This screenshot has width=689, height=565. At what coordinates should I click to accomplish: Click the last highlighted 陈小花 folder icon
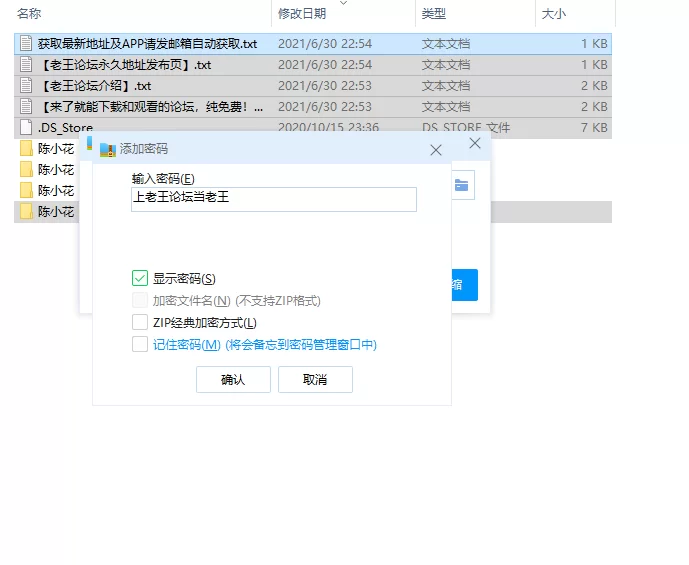pos(26,211)
